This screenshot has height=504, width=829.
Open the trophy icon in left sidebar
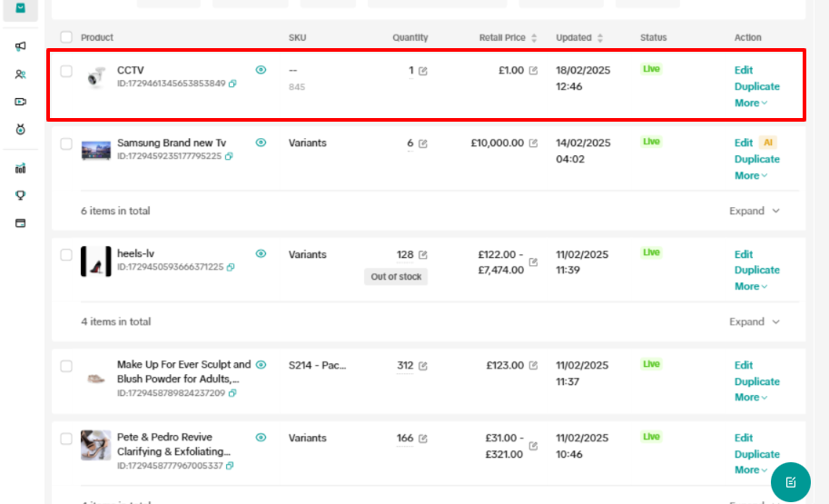(x=20, y=195)
